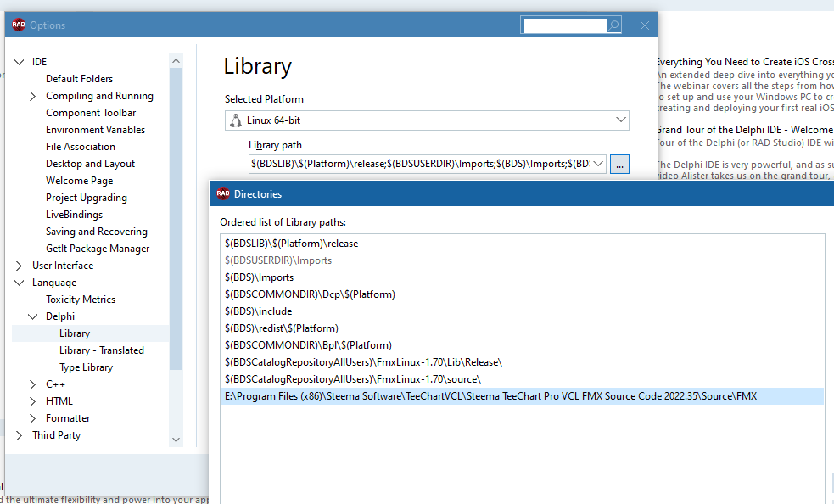
Task: Click the ellipsis button next to Library path
Action: (x=619, y=164)
